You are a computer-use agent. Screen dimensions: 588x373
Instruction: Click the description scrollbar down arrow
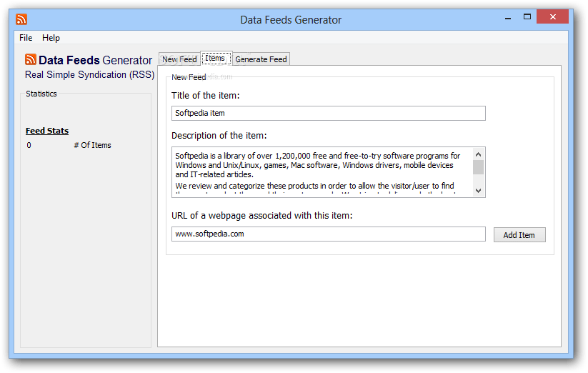click(478, 191)
